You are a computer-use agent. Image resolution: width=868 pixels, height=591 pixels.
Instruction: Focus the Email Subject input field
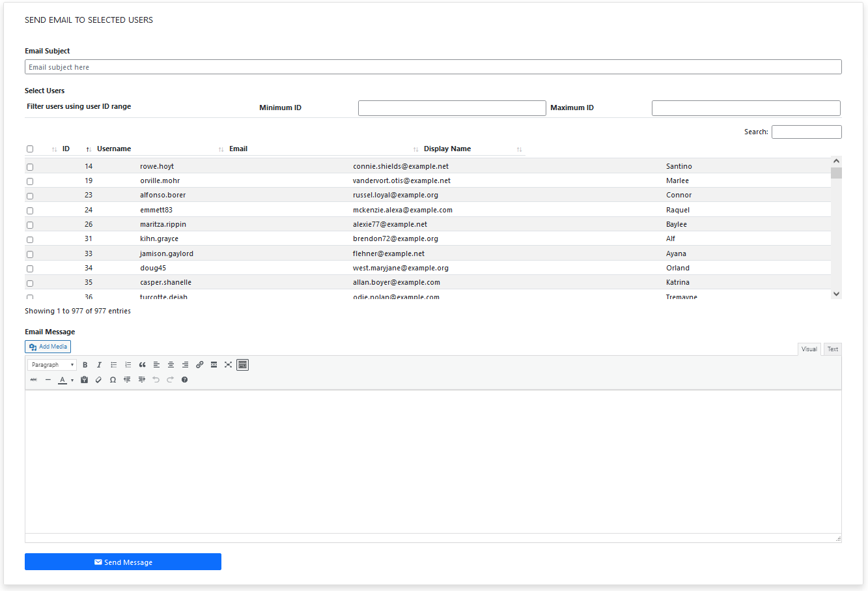pos(433,67)
